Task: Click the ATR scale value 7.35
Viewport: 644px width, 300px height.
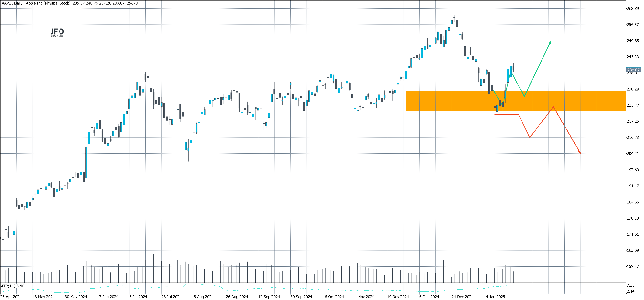Action: [631, 285]
